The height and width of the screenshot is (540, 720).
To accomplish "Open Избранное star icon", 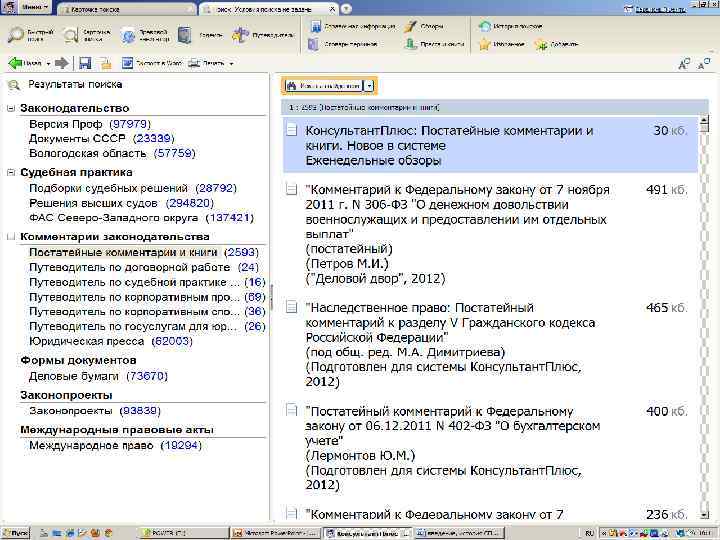I will [485, 44].
